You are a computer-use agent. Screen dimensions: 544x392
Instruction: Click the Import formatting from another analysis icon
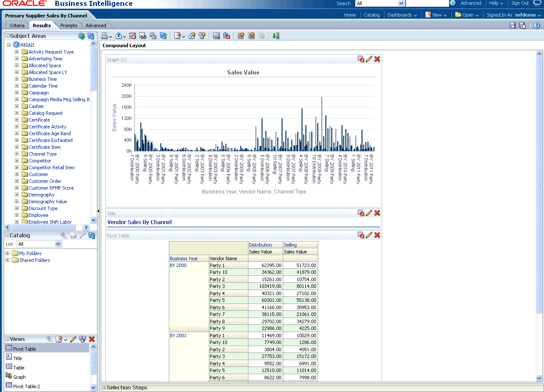(226, 36)
